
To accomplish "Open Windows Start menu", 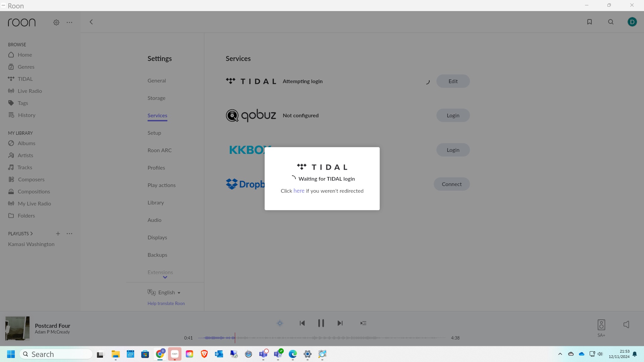I will 11,354.
